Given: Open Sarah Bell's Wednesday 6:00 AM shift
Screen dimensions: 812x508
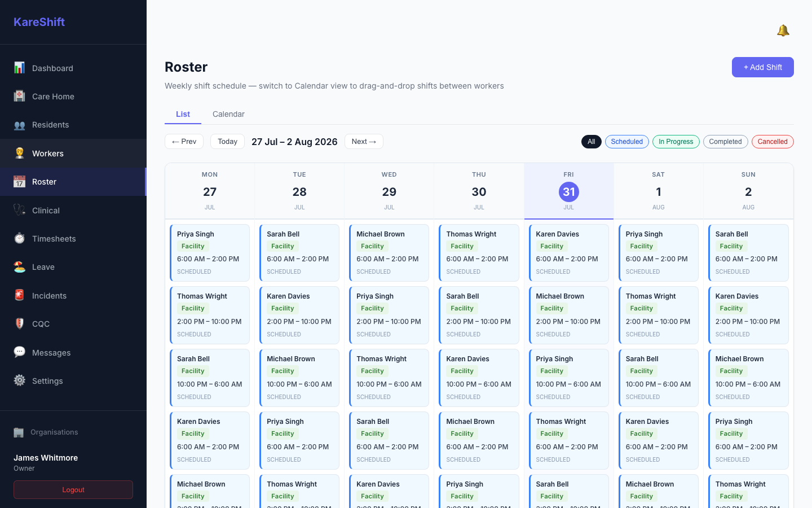Looking at the screenshot, I should coord(389,440).
